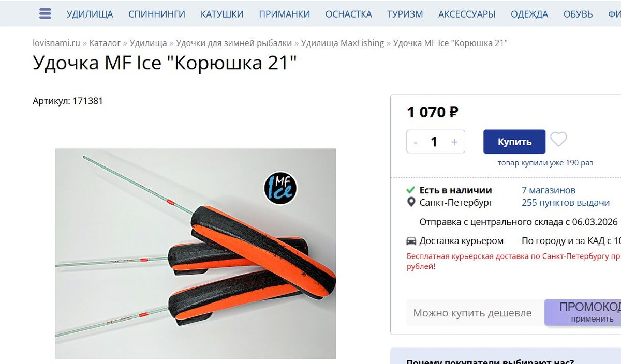View 255 пунктов выдачи link

click(566, 203)
